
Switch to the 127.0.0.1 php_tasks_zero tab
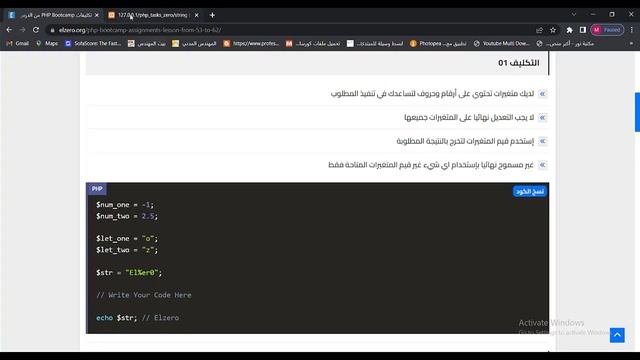[x=153, y=15]
